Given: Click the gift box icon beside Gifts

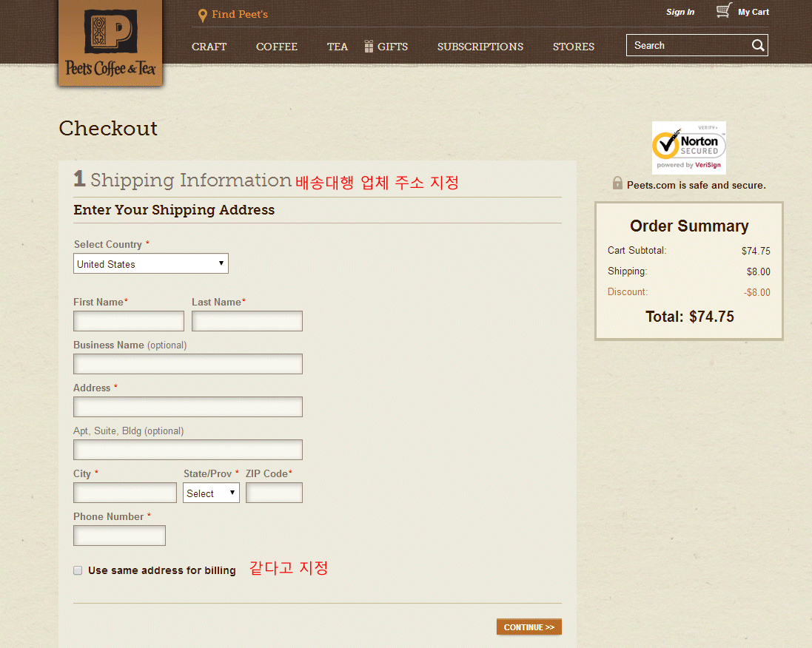Looking at the screenshot, I should (x=369, y=47).
